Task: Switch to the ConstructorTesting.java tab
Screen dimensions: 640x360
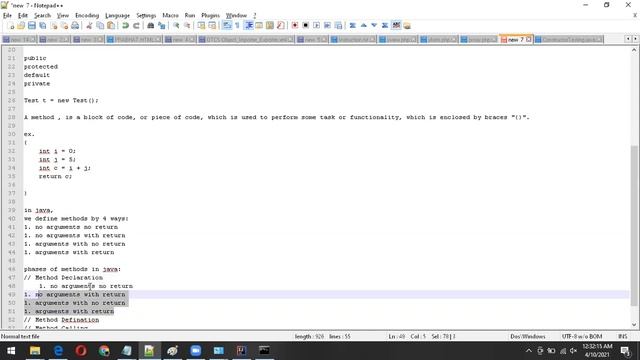Action: point(568,40)
